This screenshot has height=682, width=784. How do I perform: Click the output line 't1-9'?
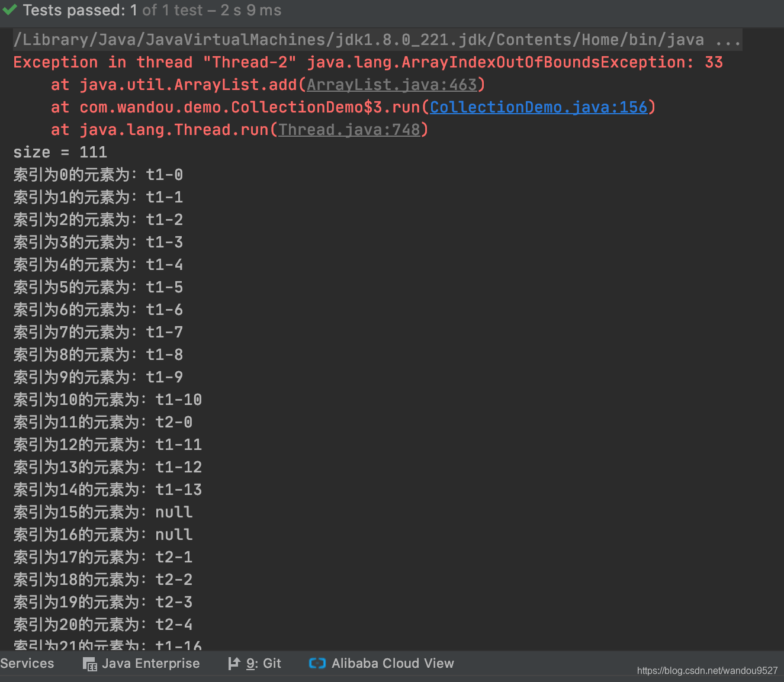(98, 377)
